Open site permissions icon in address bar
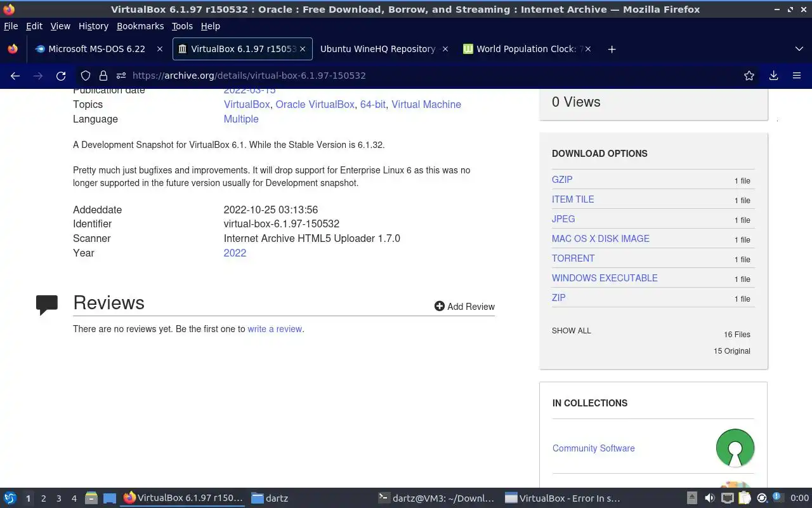The image size is (812, 508). (121, 76)
